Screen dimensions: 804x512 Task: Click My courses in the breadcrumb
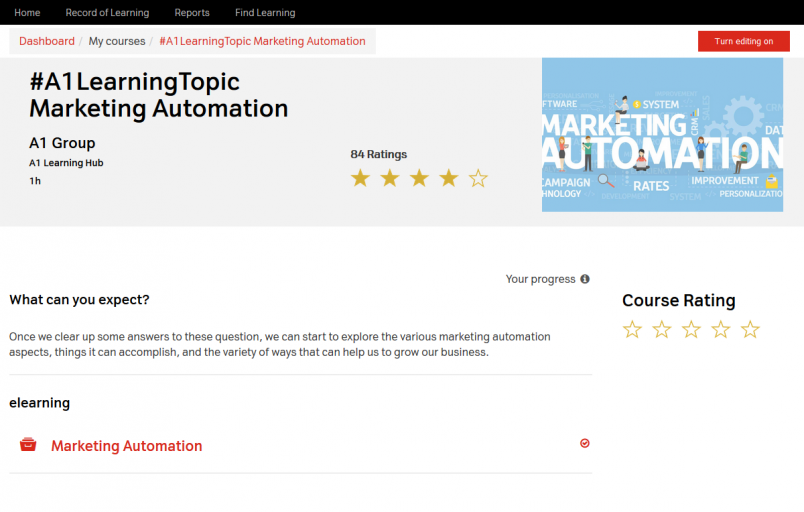[x=117, y=41]
